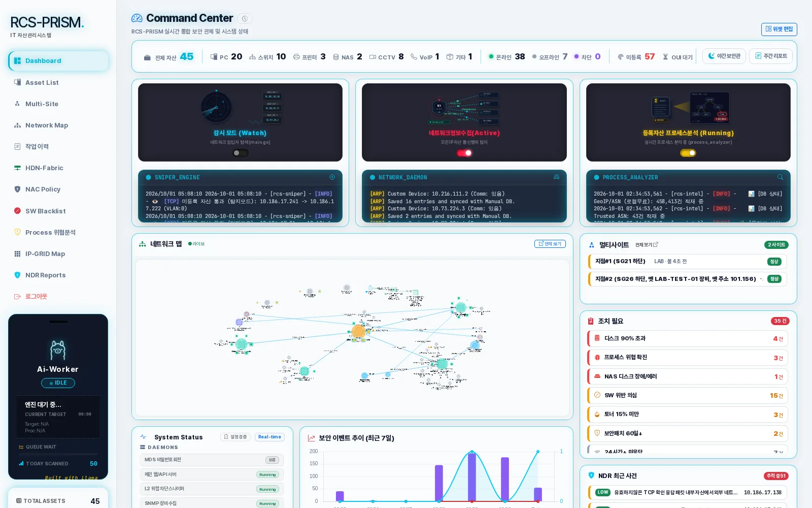Click the Process 위협분석 shield icon

[x=17, y=232]
